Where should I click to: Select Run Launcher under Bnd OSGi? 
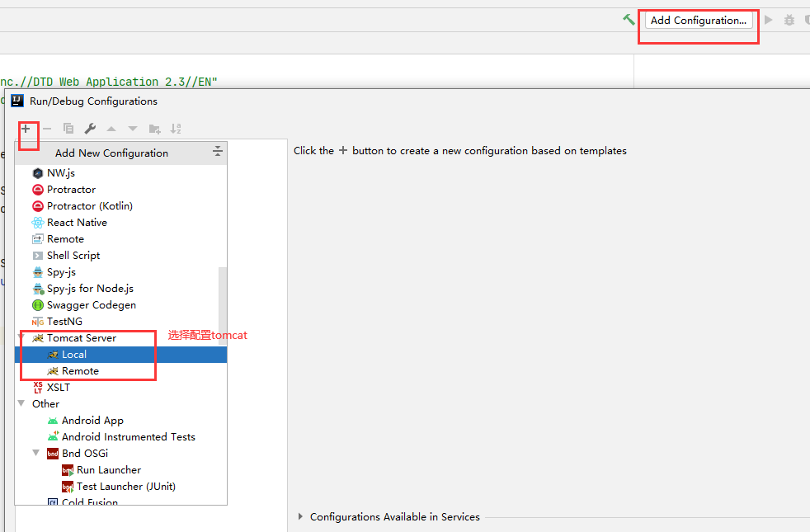121,470
